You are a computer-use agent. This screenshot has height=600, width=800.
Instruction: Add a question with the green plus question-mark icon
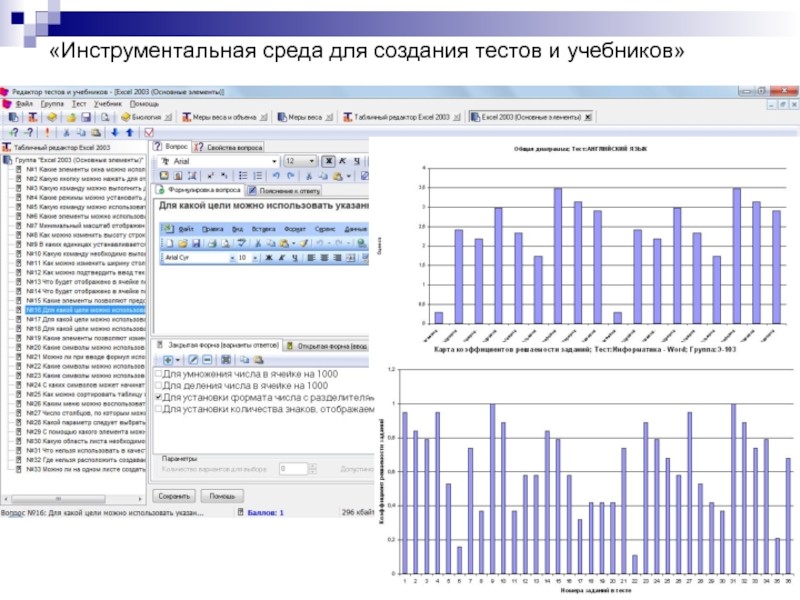click(13, 133)
